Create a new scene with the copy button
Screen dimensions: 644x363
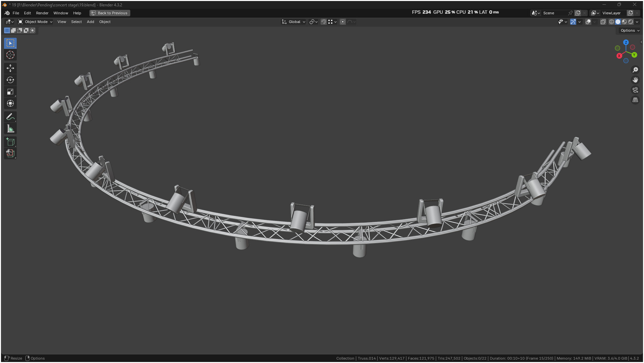(x=578, y=13)
